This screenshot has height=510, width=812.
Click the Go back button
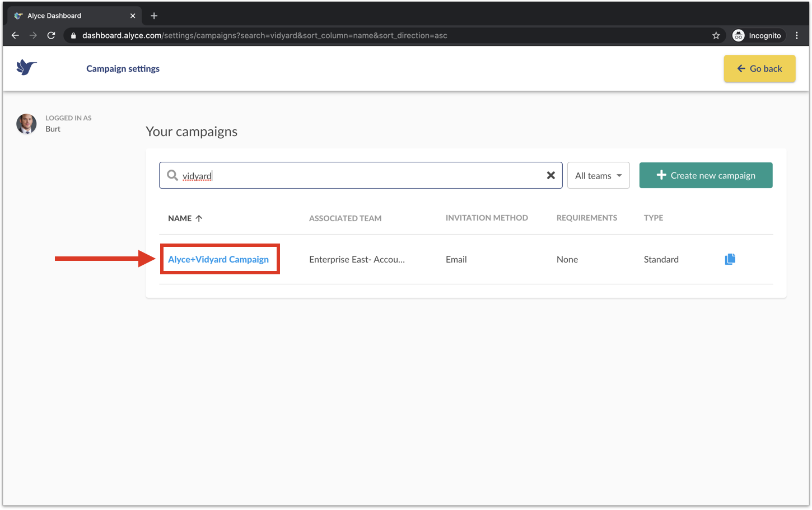759,68
